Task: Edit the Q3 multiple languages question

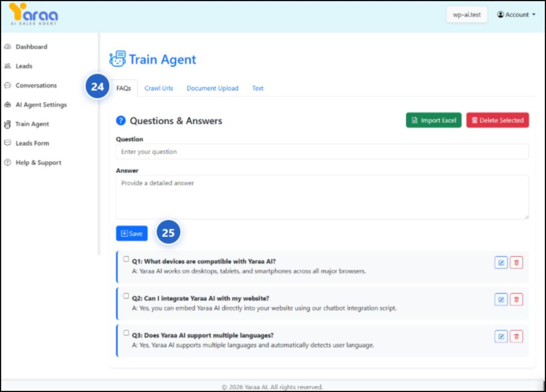Action: click(501, 336)
